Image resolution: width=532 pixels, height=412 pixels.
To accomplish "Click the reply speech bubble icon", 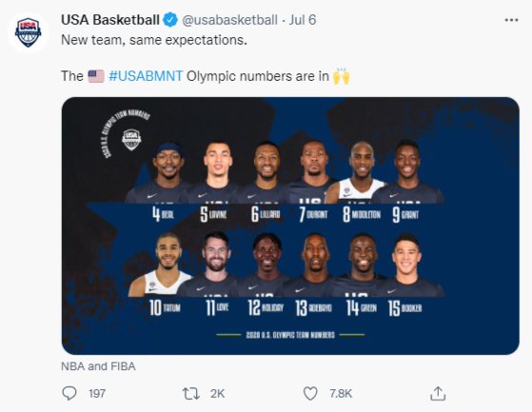I will [x=69, y=393].
